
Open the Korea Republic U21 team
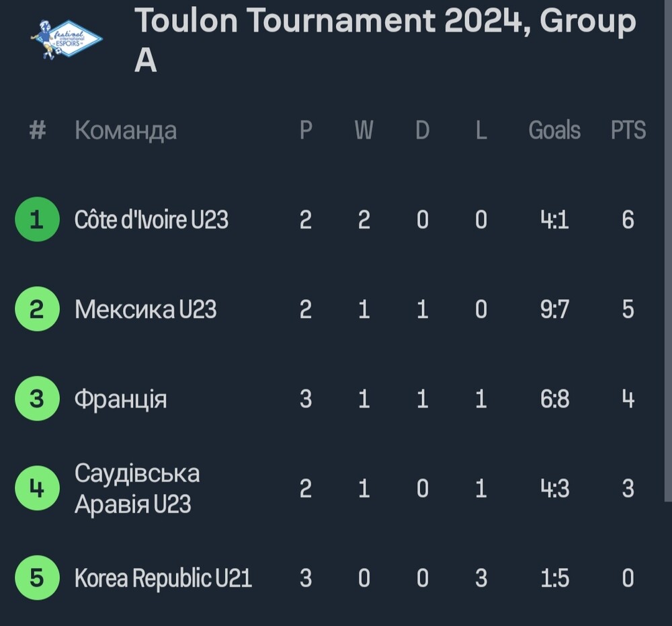pyautogui.click(x=163, y=578)
